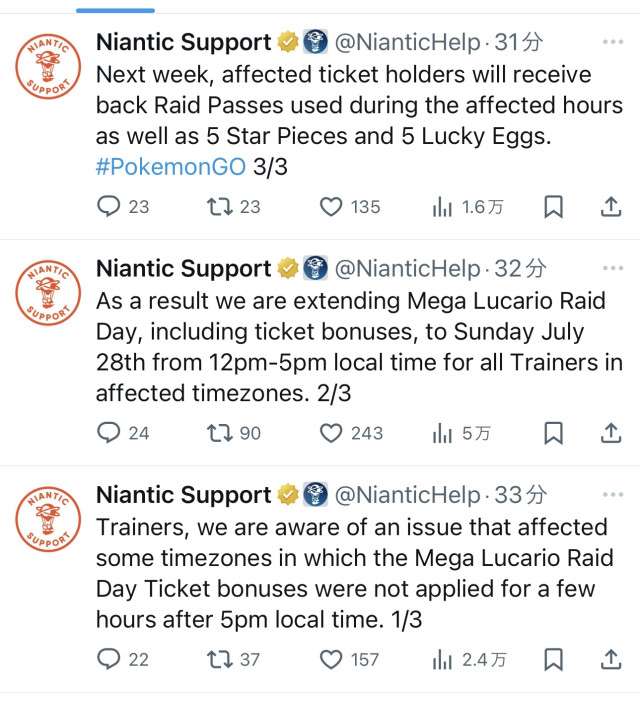
Task: Reply to the Mega Lucario extension 2/3 tweet
Action: (109, 433)
